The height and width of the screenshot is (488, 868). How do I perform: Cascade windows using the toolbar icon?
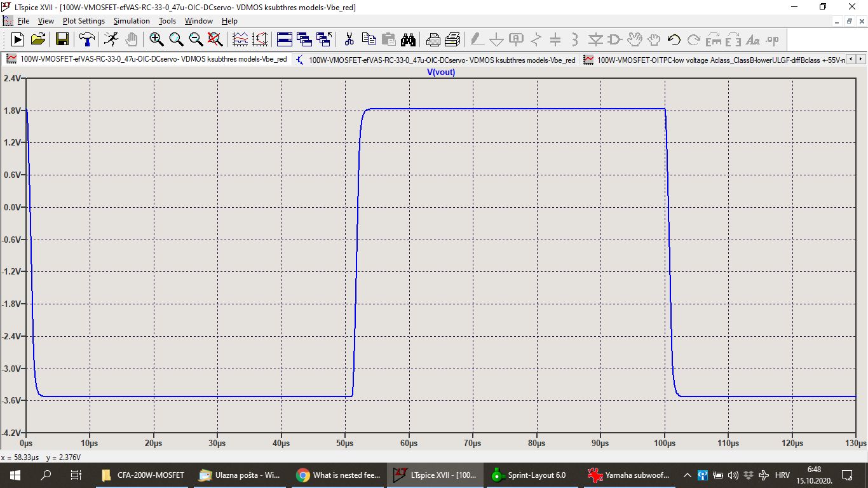coord(304,39)
